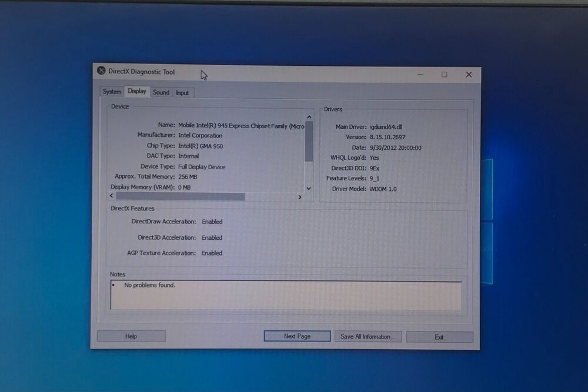Viewport: 588px width, 392px height.
Task: Click the AGP Texture Acceleration 'Enabled' status
Action: [x=212, y=253]
